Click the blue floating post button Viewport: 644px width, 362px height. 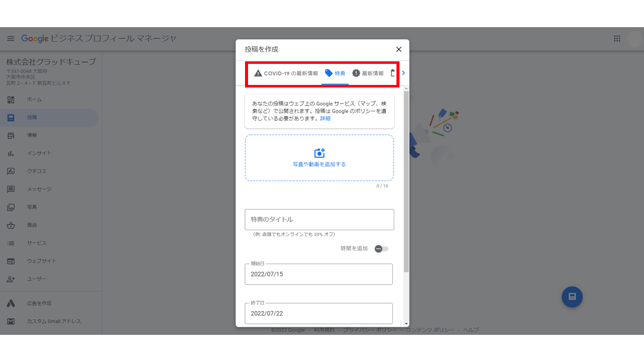[x=572, y=297]
